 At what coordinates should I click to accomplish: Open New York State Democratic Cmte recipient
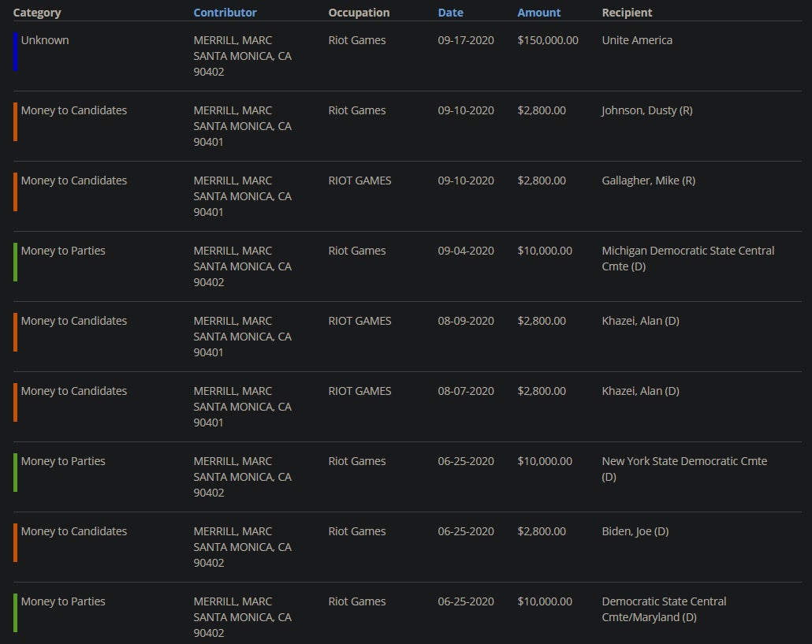click(683, 461)
